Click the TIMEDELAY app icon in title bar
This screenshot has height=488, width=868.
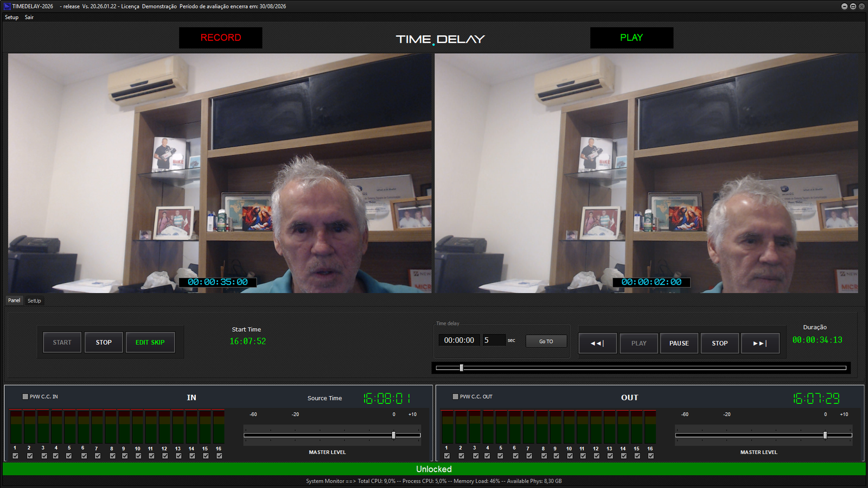click(7, 7)
